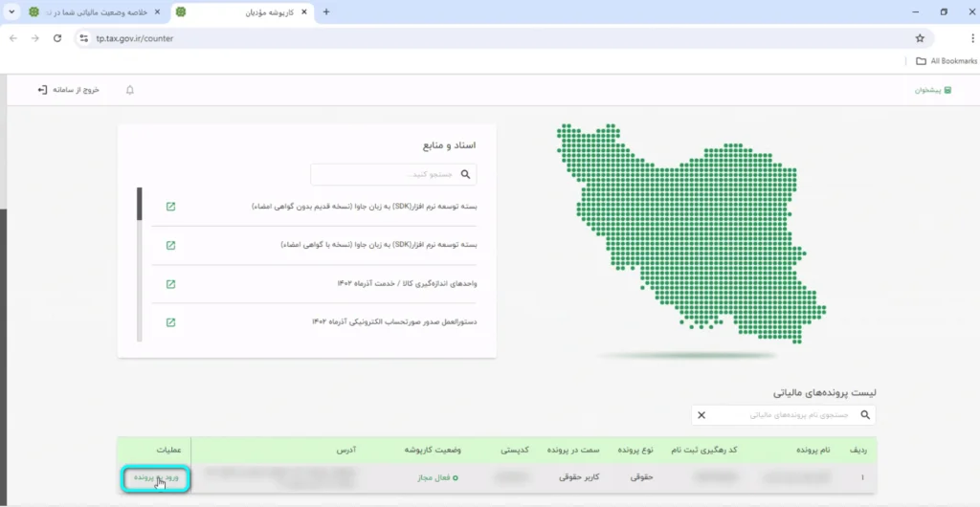This screenshot has width=980, height=507.
Task: Open a new browser tab
Action: click(326, 11)
